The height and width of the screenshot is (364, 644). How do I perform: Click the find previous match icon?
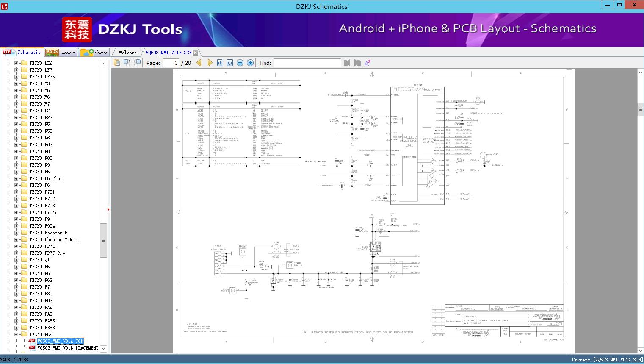click(347, 63)
